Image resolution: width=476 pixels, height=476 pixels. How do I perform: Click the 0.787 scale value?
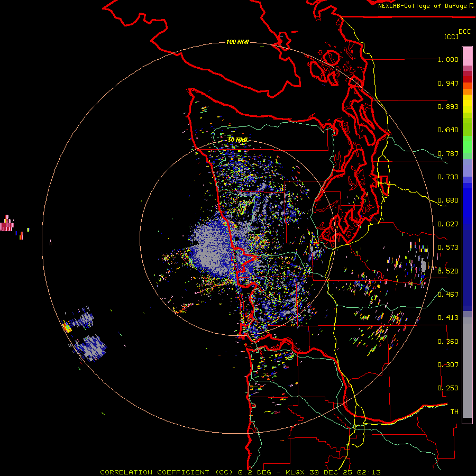click(448, 153)
